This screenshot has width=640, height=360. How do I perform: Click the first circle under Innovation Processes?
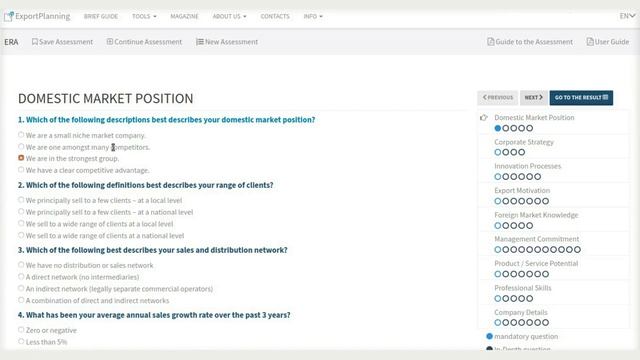click(x=498, y=177)
